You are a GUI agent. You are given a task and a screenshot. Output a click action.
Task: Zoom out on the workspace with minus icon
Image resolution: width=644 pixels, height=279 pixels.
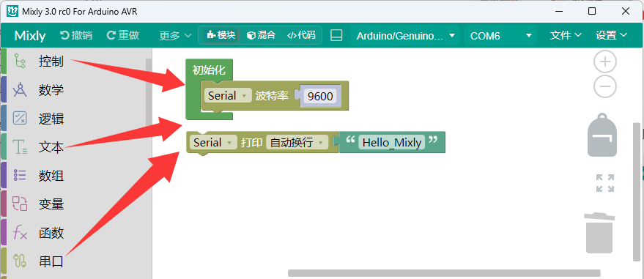(x=605, y=86)
